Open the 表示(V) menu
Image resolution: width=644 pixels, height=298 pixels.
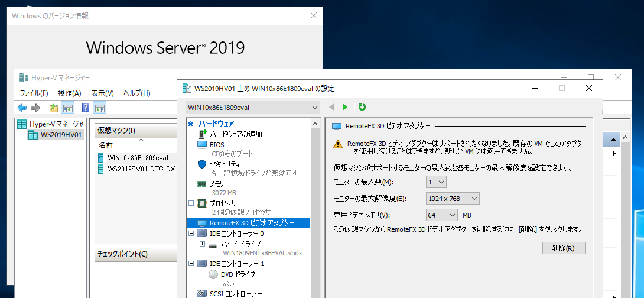tap(102, 93)
